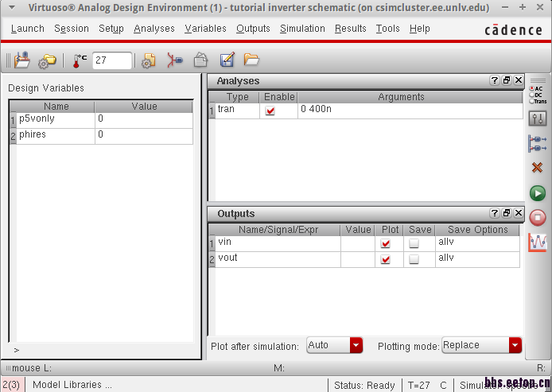This screenshot has width=552, height=392.
Task: Click the Design Variables Value column header
Action: click(x=144, y=107)
